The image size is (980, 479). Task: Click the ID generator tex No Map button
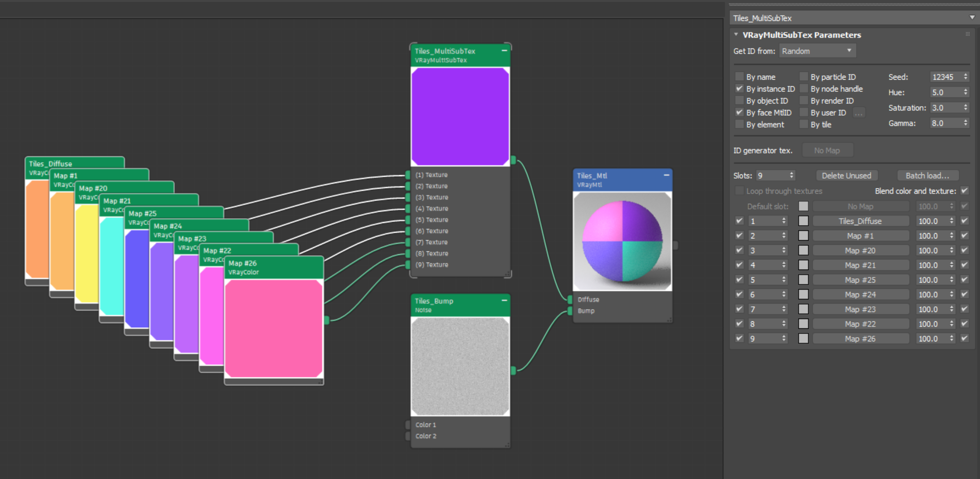827,150
